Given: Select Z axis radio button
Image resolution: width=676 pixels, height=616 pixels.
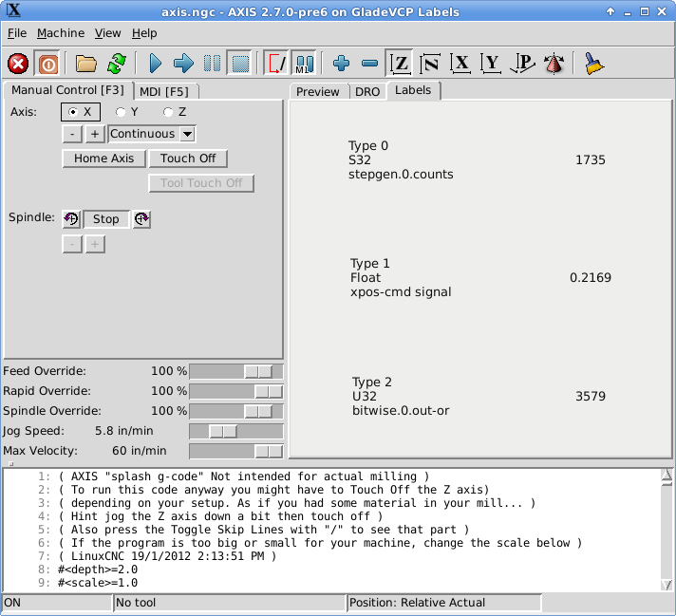Looking at the screenshot, I should tap(175, 112).
